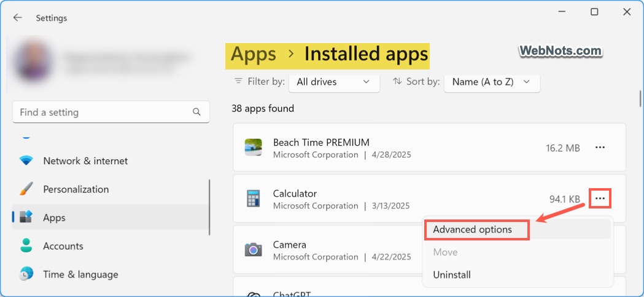Click the 94.1 KB size value
The height and width of the screenshot is (297, 644).
pyautogui.click(x=564, y=199)
